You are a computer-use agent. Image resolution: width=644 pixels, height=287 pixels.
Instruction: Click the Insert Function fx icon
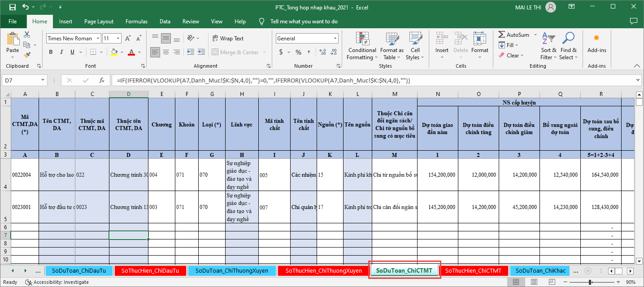[x=102, y=81]
